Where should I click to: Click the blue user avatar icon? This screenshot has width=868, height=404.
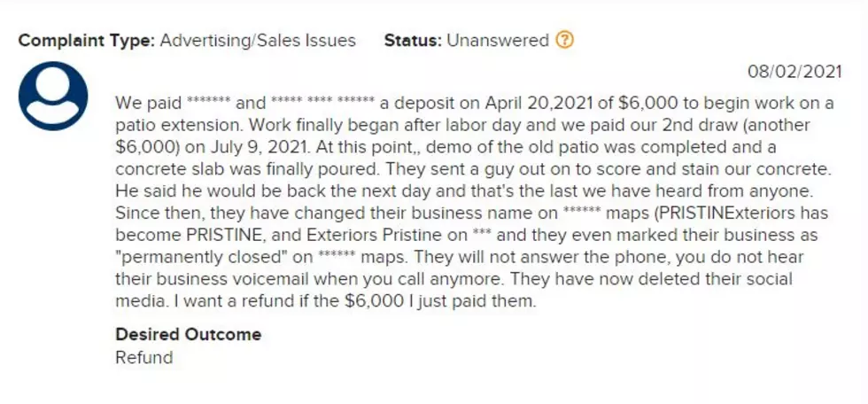pos(53,96)
